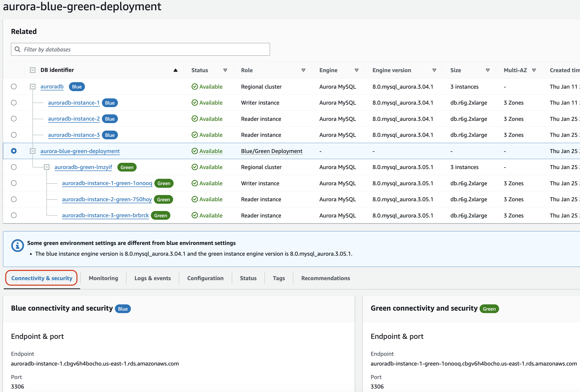The width and height of the screenshot is (580, 392).
Task: Select the radio button for auroradb-instance-1
Action: [13, 102]
